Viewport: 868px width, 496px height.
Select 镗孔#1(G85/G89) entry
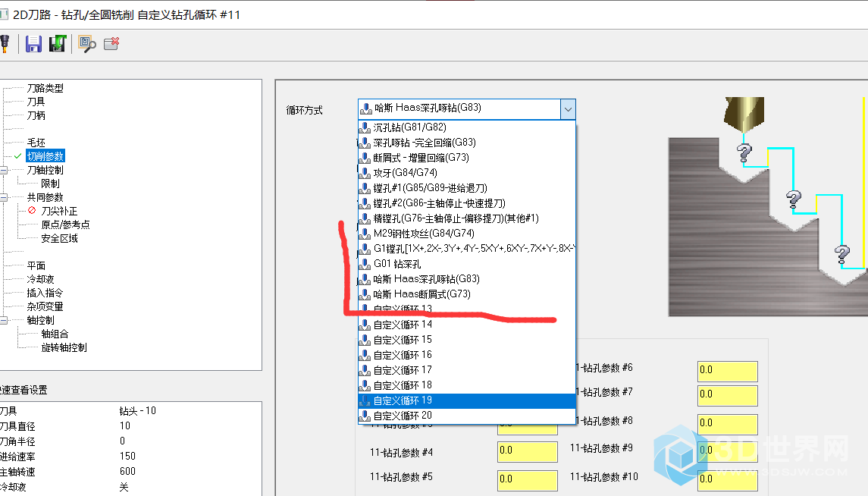point(467,188)
